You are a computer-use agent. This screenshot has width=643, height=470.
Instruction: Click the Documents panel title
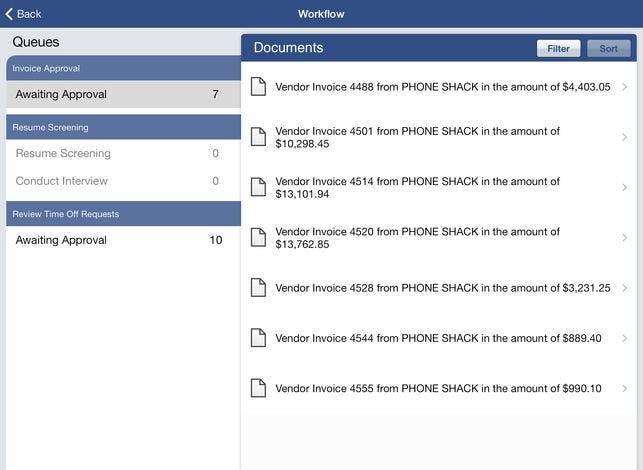pos(288,48)
